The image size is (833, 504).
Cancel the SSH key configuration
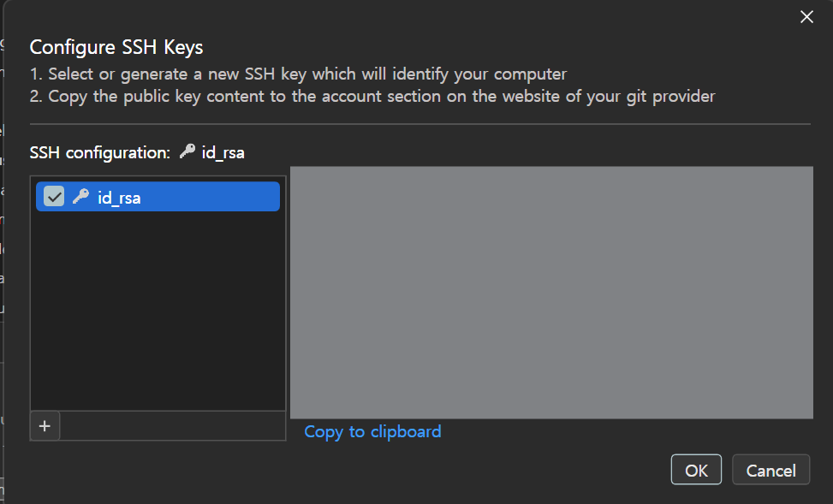coord(771,470)
